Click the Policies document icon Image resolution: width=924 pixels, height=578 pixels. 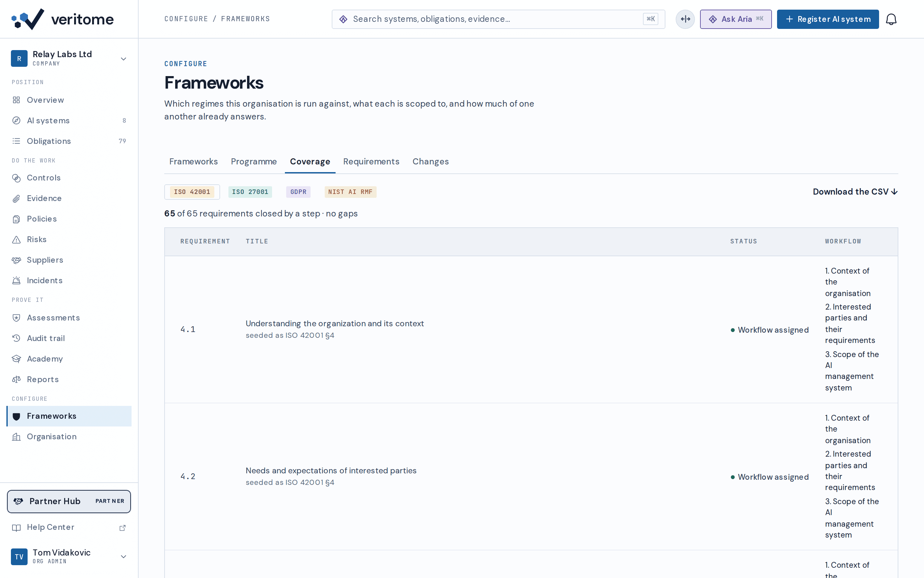tap(16, 219)
